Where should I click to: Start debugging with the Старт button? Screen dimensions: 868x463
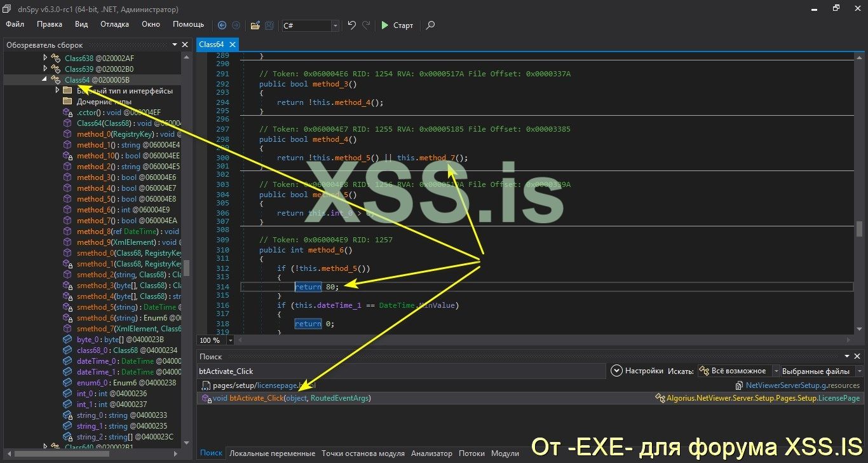coord(397,25)
